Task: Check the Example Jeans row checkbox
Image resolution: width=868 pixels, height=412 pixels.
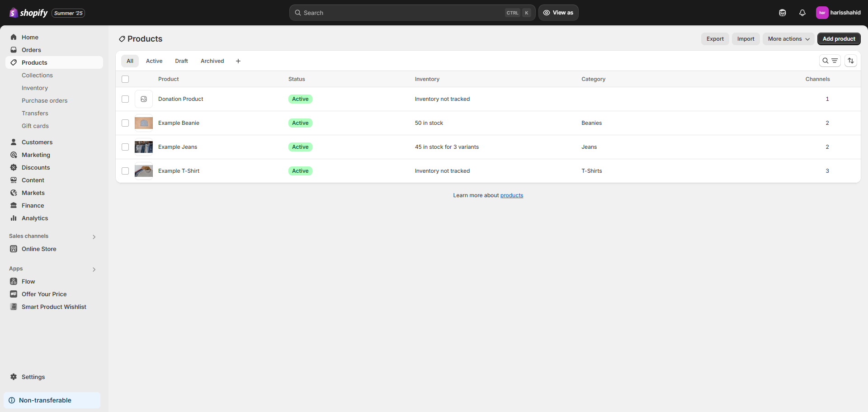Action: (x=125, y=147)
